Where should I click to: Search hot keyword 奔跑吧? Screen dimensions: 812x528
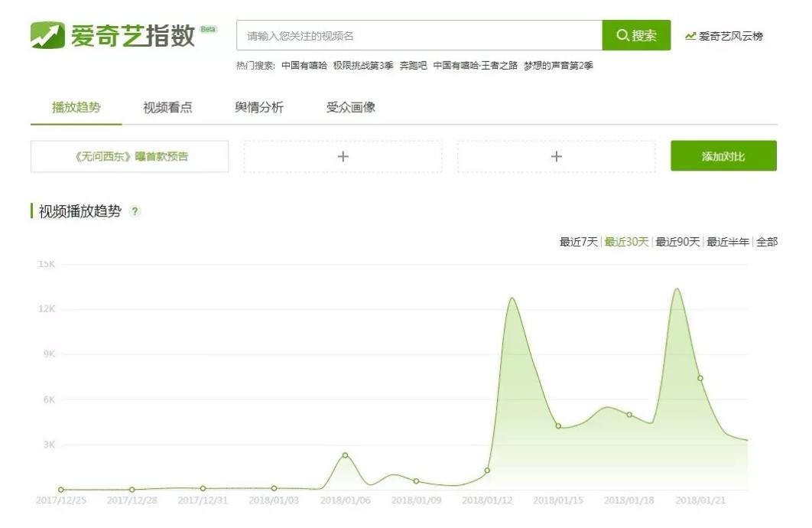click(413, 65)
